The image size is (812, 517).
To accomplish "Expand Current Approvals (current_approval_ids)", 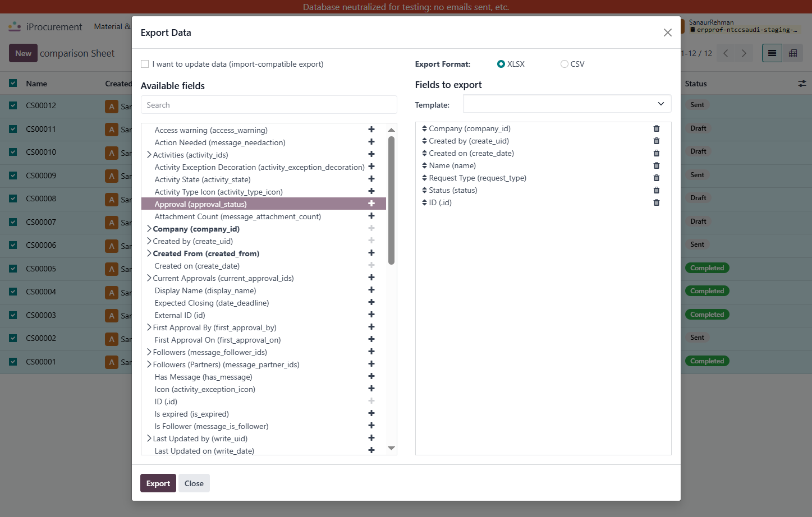I will [x=149, y=278].
